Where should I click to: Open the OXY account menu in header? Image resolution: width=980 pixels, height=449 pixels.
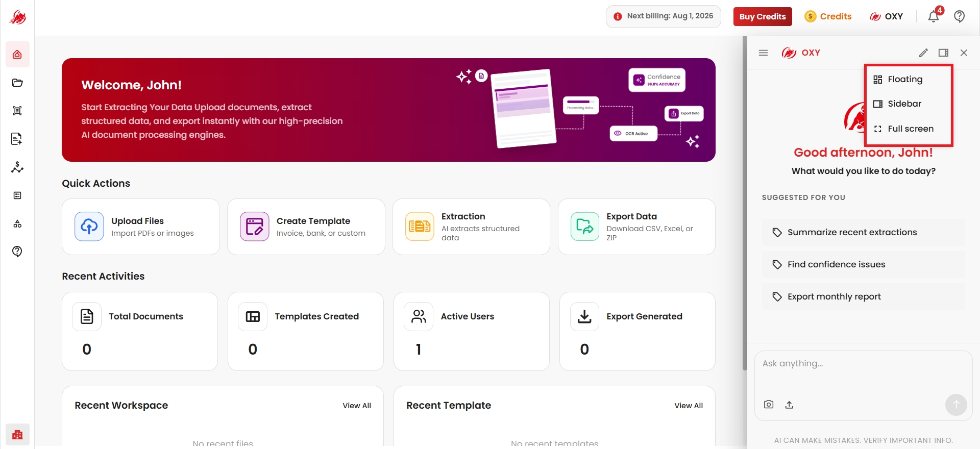pos(887,16)
